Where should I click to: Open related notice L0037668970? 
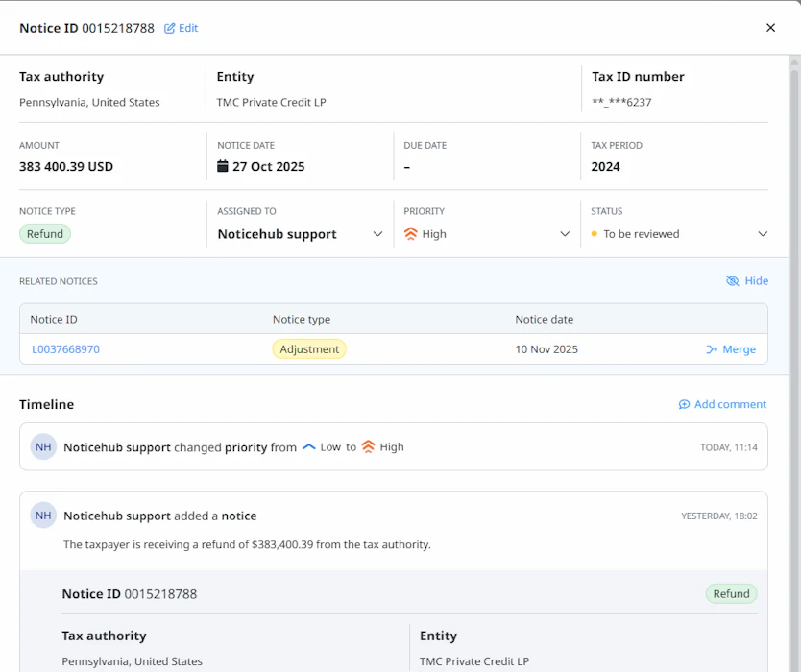(65, 349)
